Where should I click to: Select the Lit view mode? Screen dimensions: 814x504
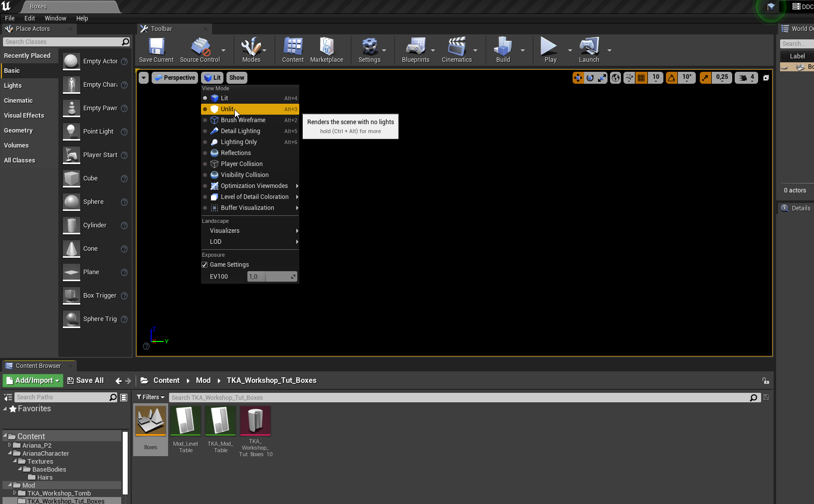tap(250, 98)
